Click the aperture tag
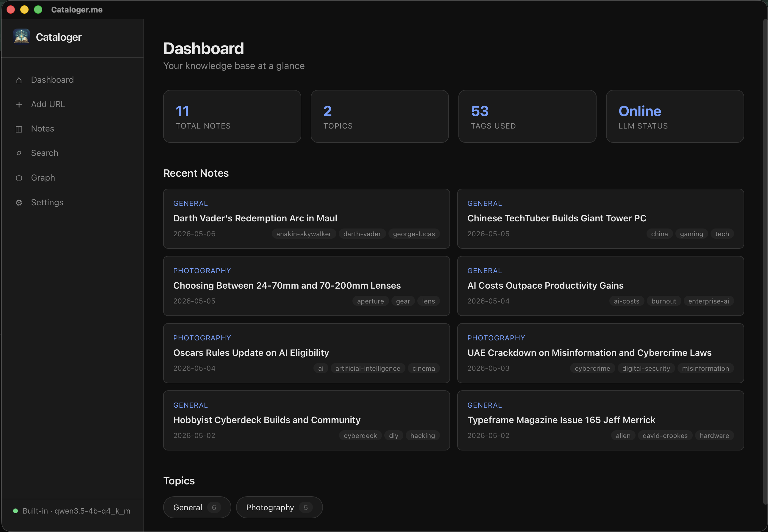 click(371, 301)
